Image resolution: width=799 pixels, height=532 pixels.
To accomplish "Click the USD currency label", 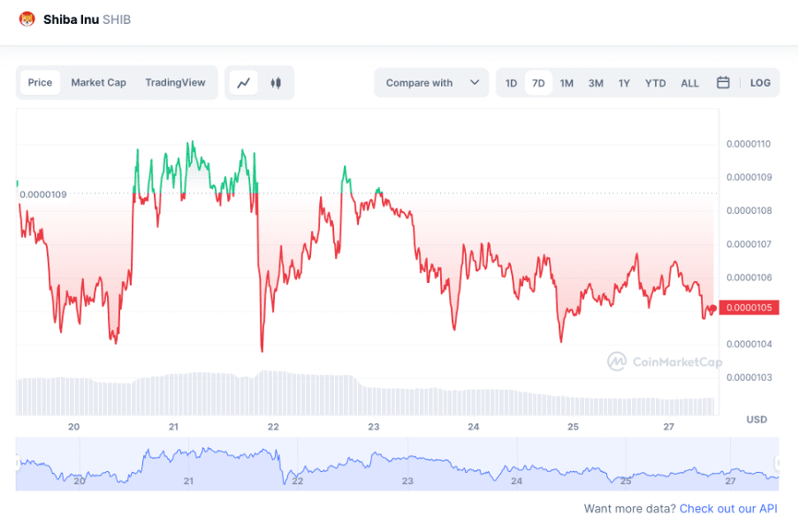I will 756,420.
